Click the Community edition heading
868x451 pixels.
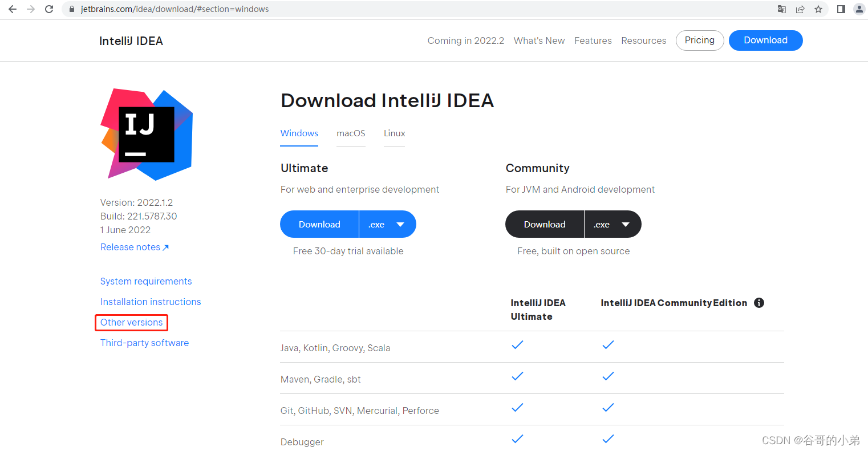coord(538,168)
